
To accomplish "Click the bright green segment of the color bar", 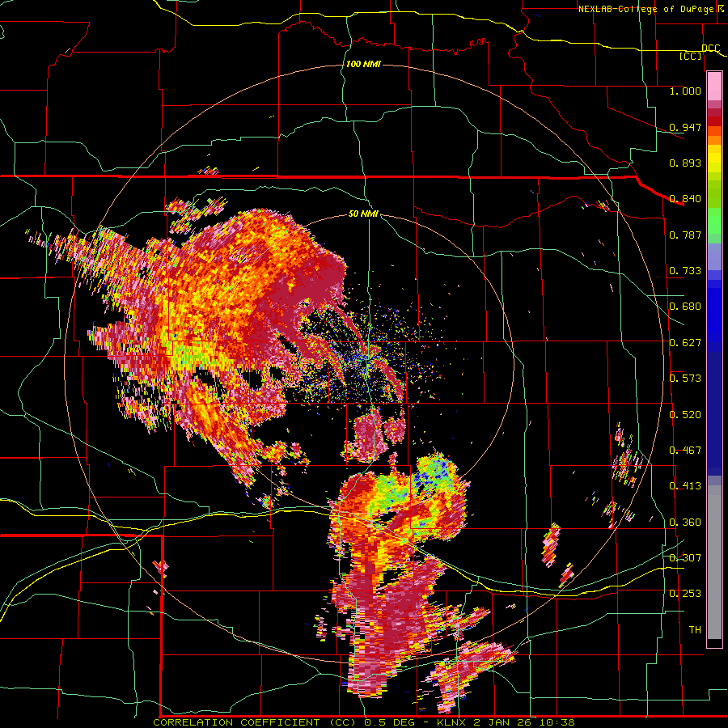I will (714, 221).
